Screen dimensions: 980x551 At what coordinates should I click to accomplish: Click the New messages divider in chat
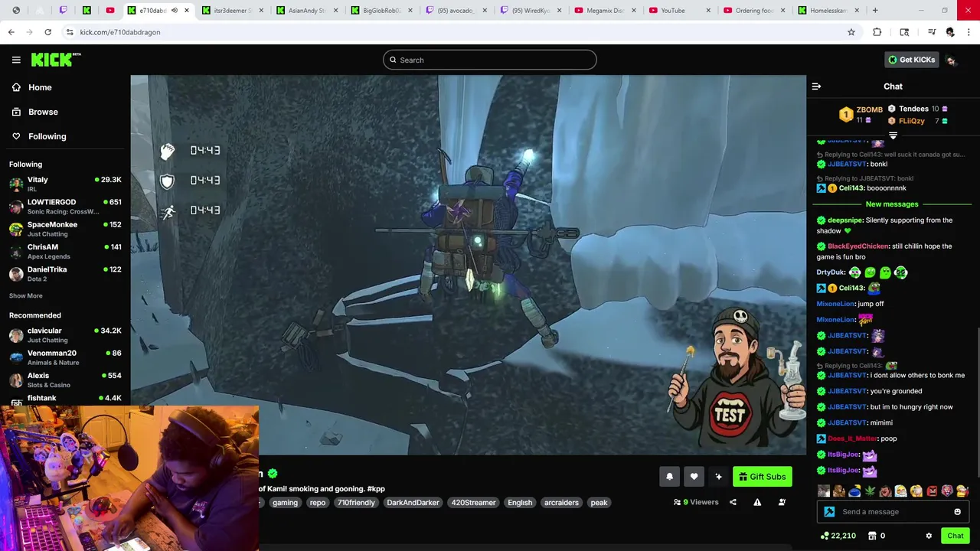point(892,204)
